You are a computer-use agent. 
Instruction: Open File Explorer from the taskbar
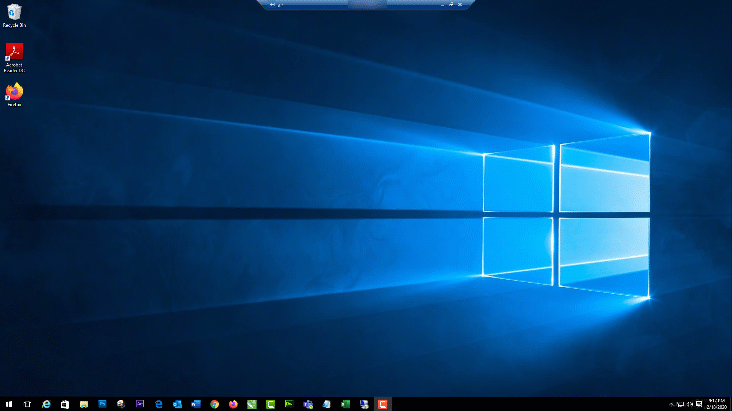[84, 404]
